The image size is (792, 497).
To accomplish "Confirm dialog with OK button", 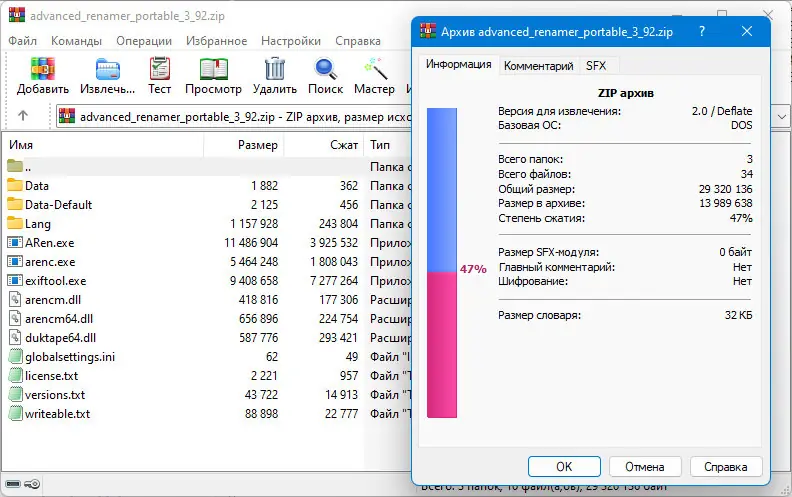I will [x=564, y=466].
